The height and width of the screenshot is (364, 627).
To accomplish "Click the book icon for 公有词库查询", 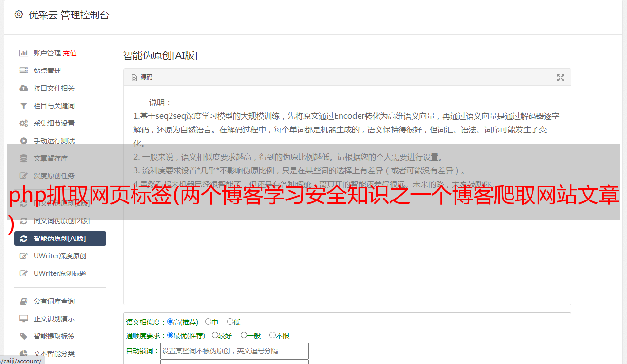I will pos(23,301).
